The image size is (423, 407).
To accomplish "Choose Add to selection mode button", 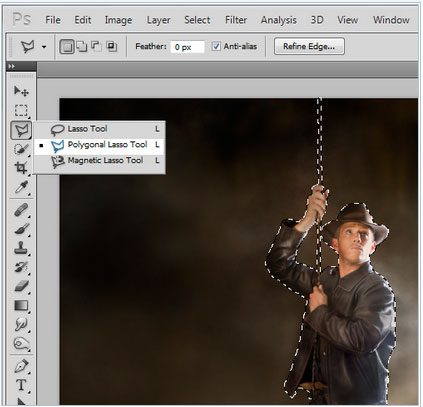I will tap(81, 46).
